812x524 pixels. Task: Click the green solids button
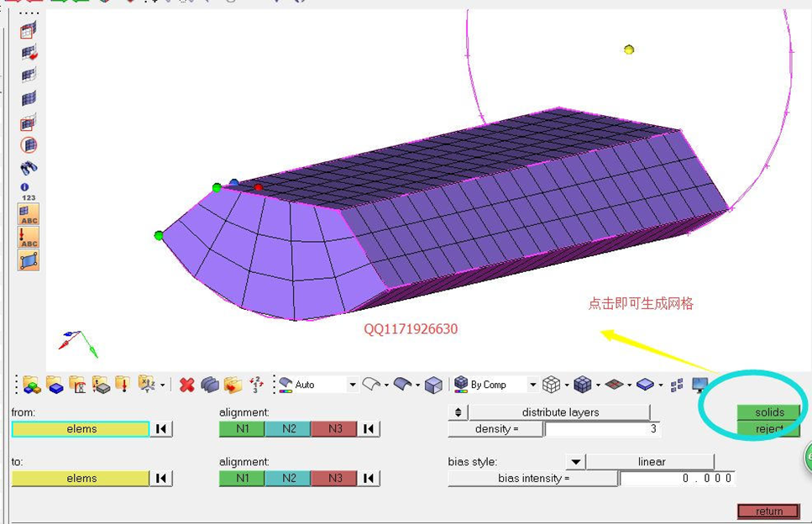769,412
